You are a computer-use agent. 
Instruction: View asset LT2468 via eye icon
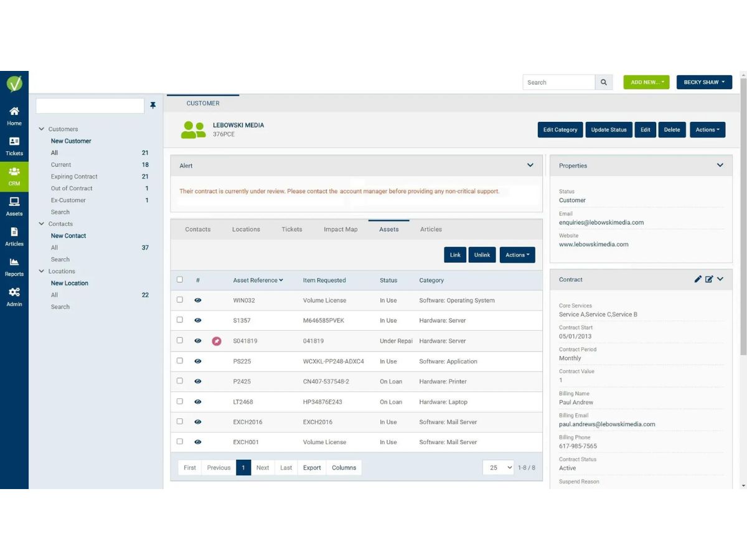point(198,402)
